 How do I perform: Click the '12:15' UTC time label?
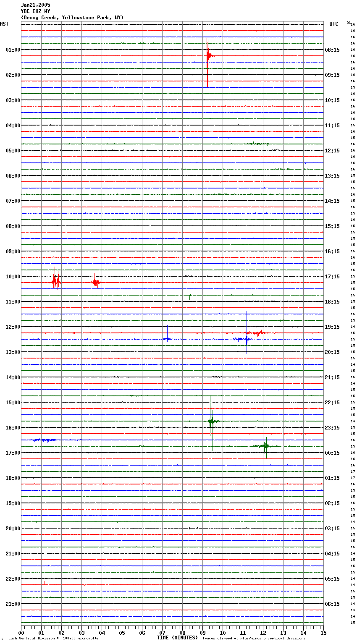click(x=332, y=151)
